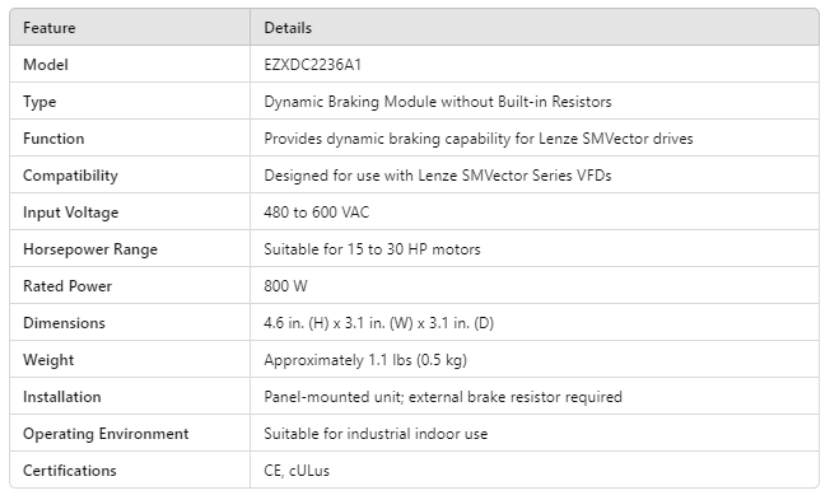Image resolution: width=830 pixels, height=500 pixels.
Task: Click the Compatibility row label
Action: [70, 175]
